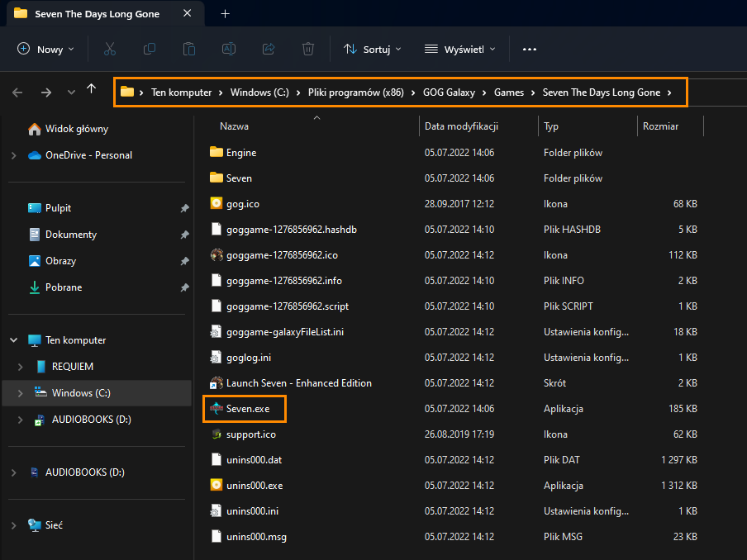The width and height of the screenshot is (747, 560).
Task: Close the Seven The Days Long Gone tab
Action: [x=188, y=13]
